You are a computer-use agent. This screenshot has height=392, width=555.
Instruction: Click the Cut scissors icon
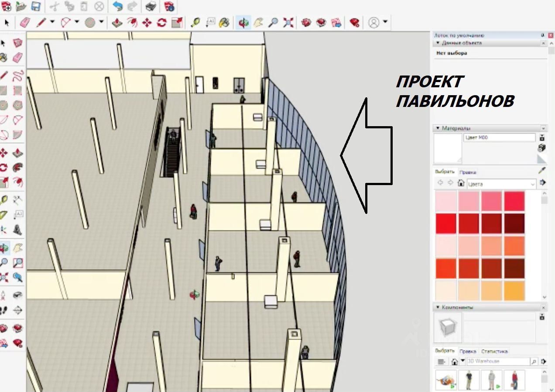[55, 6]
